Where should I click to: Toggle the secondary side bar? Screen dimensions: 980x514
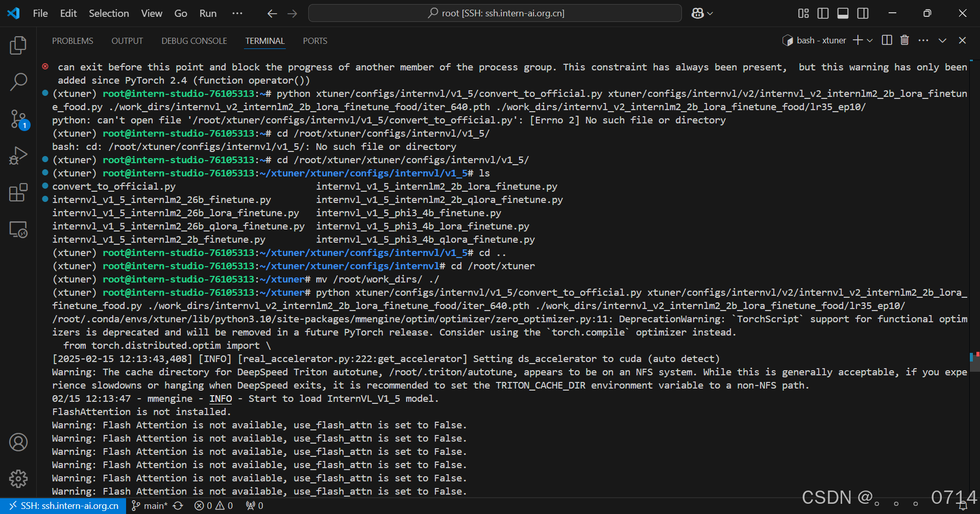coord(863,13)
